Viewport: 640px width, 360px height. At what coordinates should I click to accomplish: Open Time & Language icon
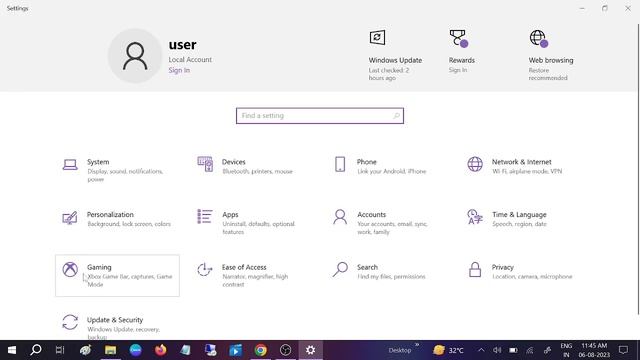(x=475, y=217)
